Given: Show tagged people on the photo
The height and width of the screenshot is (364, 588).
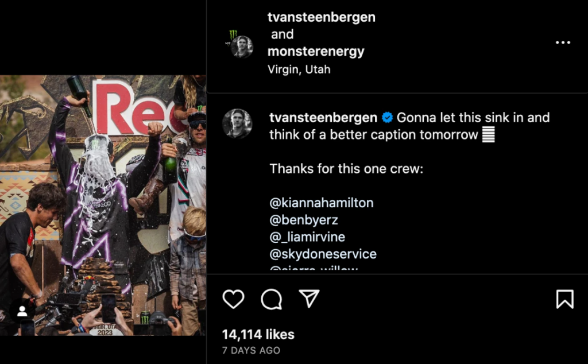Looking at the screenshot, I should (22, 311).
